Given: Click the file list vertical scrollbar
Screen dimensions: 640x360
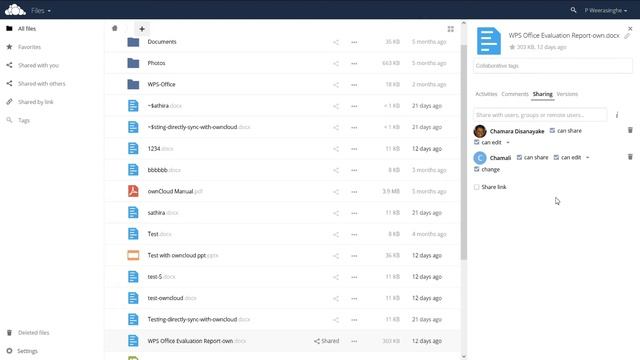Looking at the screenshot, I should click(x=463, y=152).
